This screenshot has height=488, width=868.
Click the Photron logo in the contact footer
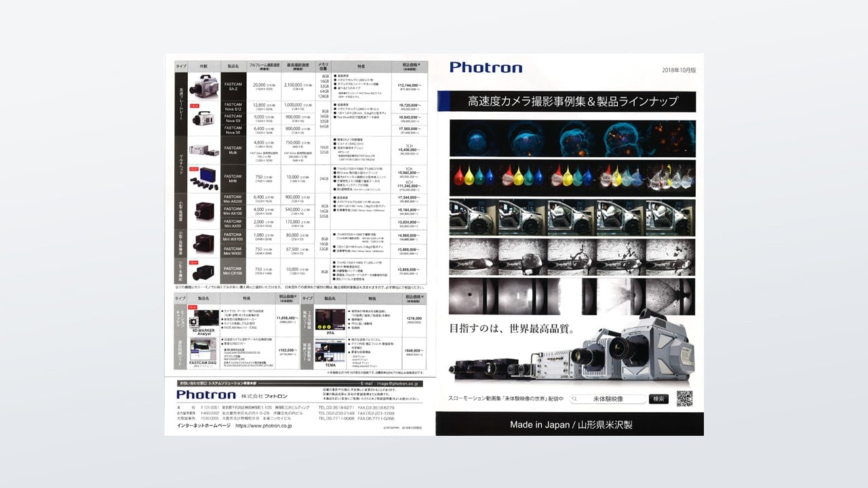pyautogui.click(x=205, y=394)
